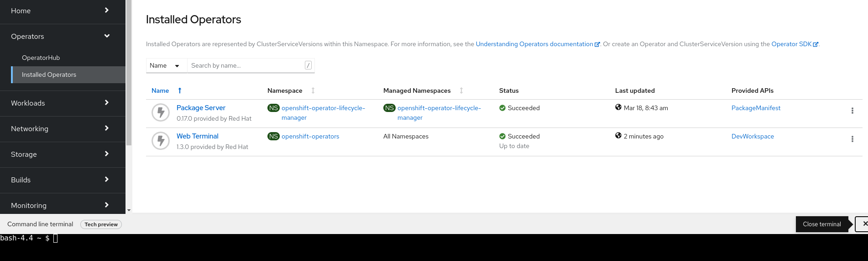Click the NS badge before openshift-operators
868x261 pixels.
pos(273,136)
